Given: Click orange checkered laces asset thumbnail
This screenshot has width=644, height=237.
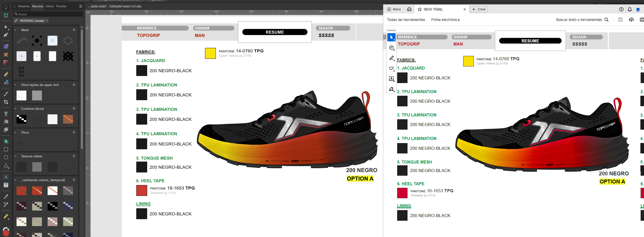Looking at the screenshot, I should coord(68,119).
